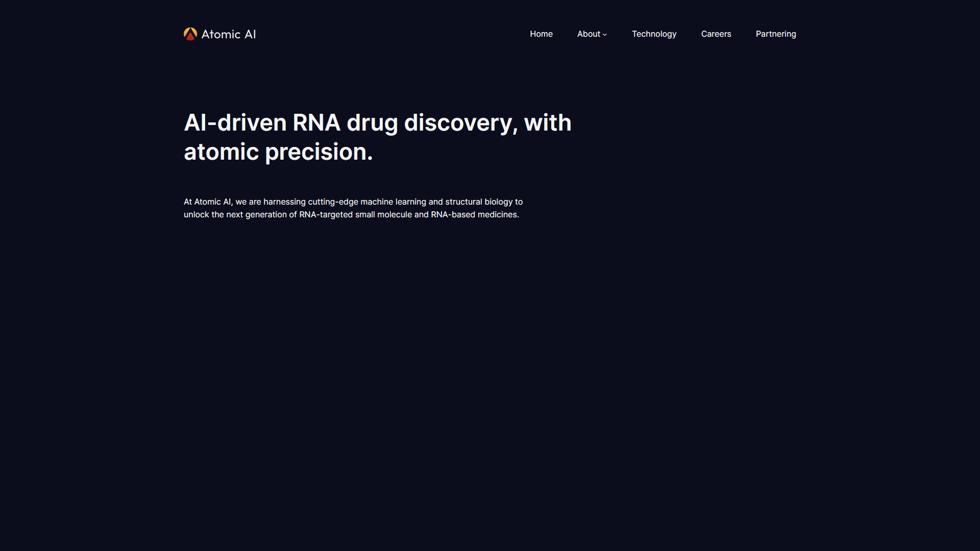Expand the About dropdown menu
Image resolution: width=980 pixels, height=551 pixels.
click(x=592, y=34)
